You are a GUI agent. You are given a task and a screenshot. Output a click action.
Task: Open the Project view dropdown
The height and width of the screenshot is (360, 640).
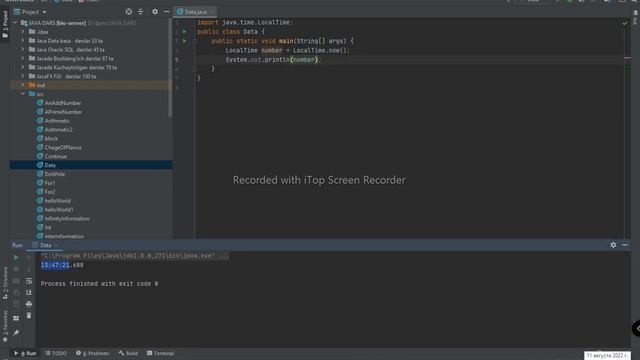[31, 12]
